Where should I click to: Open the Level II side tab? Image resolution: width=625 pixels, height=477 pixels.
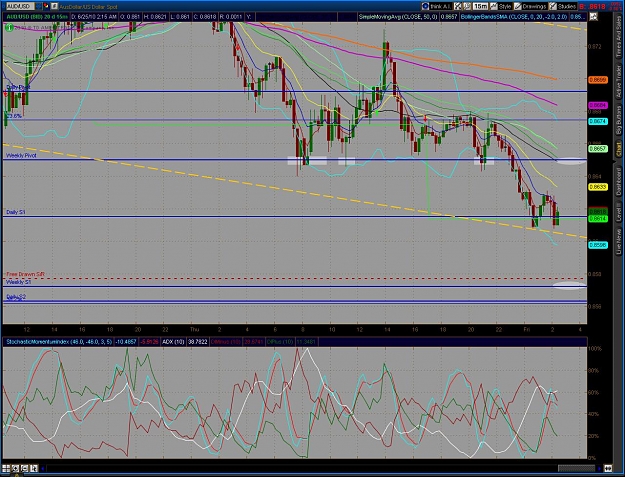619,213
